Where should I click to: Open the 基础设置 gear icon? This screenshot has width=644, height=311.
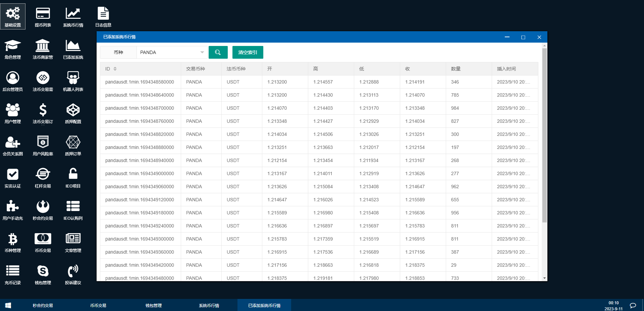pyautogui.click(x=13, y=14)
